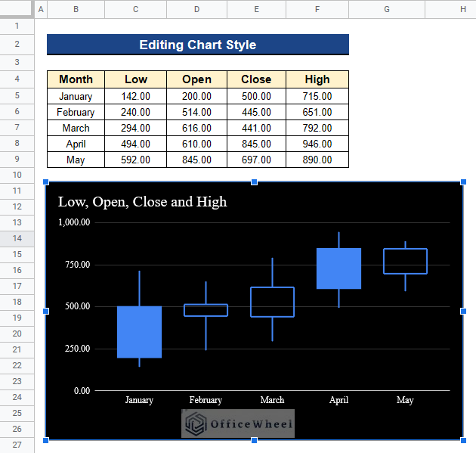Select row 14 header

pyautogui.click(x=17, y=238)
